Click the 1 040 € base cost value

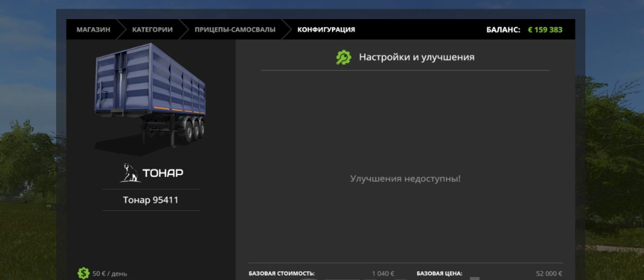coord(382,273)
